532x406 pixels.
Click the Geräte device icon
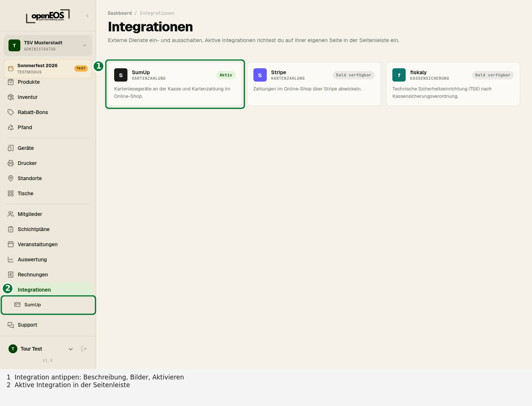(11, 148)
